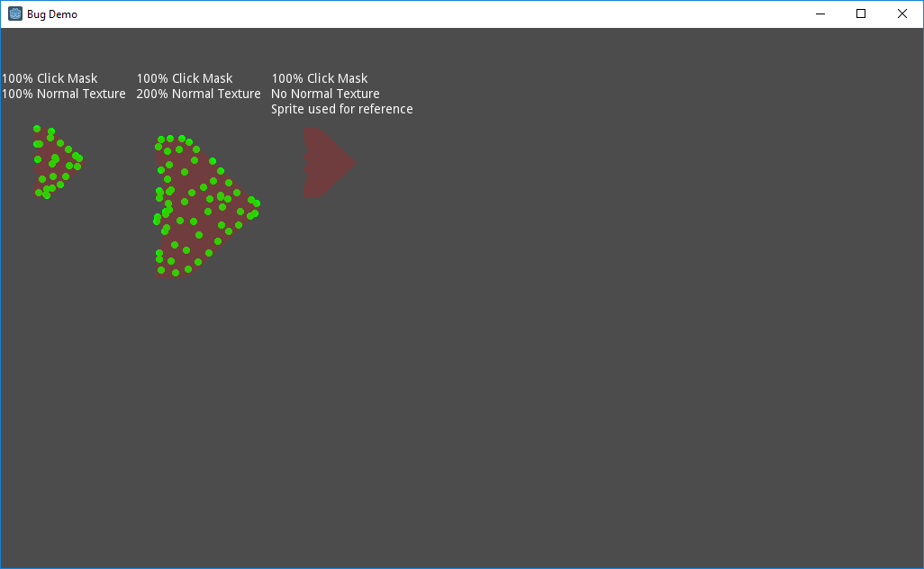This screenshot has height=569, width=924.
Task: Minimize the Bug Demo window
Action: (820, 14)
